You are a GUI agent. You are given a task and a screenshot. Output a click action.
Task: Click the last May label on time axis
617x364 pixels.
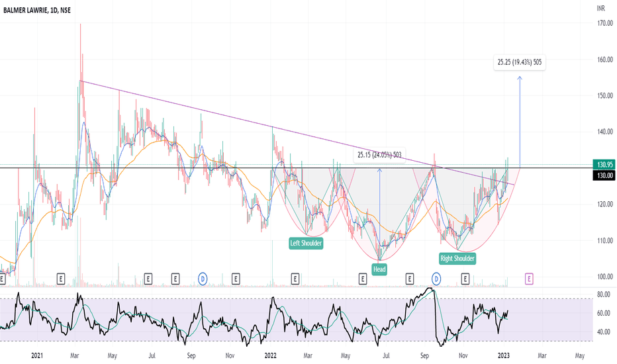(580, 356)
